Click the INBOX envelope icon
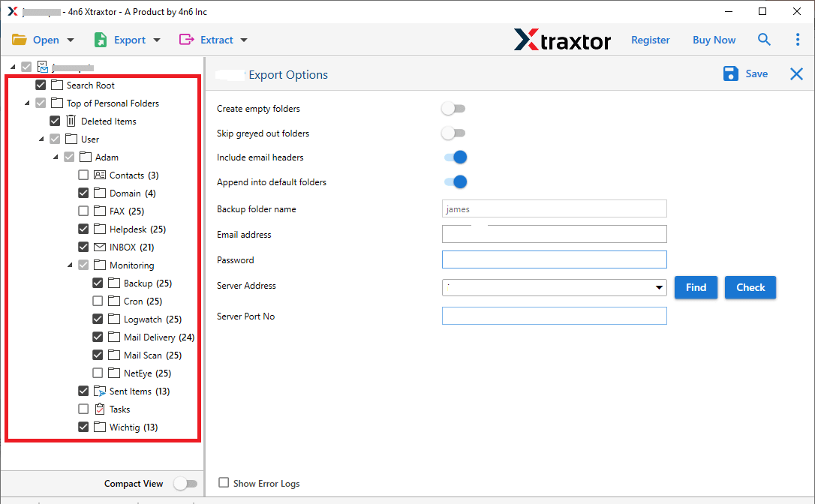The height and width of the screenshot is (504, 815). click(x=98, y=247)
